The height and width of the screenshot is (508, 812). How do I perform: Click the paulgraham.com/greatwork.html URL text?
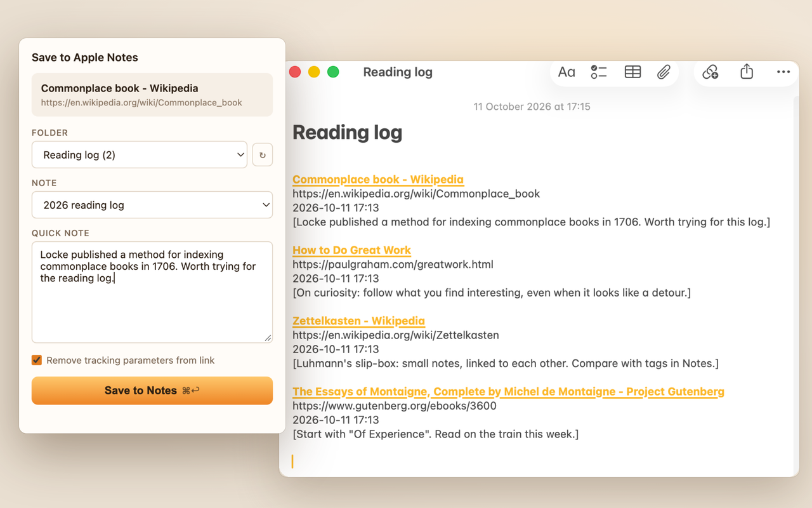[x=393, y=264]
